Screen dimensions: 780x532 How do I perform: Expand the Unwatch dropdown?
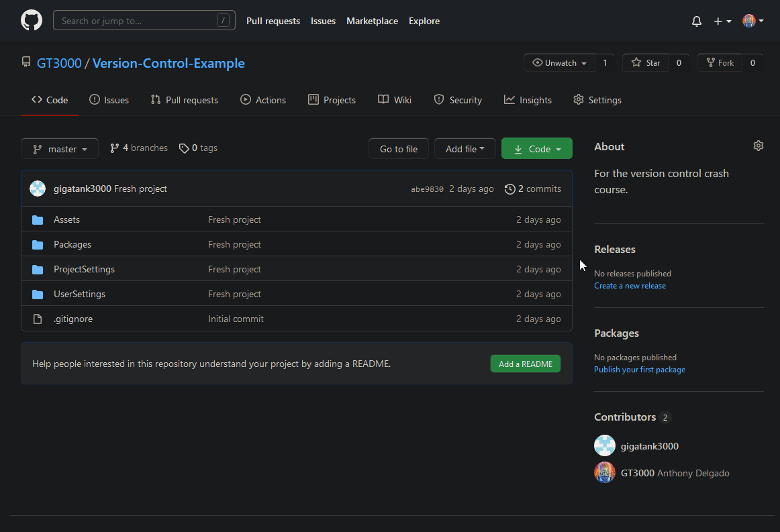(559, 62)
